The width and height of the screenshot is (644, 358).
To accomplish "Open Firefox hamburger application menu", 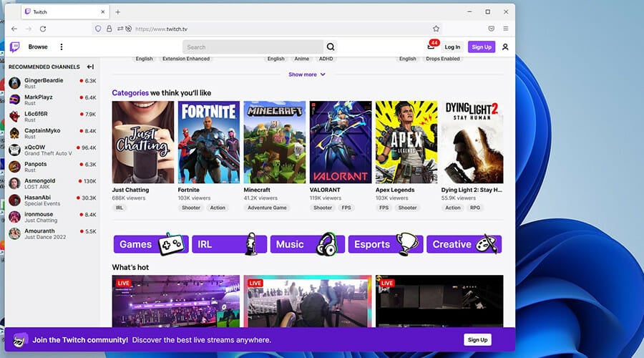I will (506, 29).
